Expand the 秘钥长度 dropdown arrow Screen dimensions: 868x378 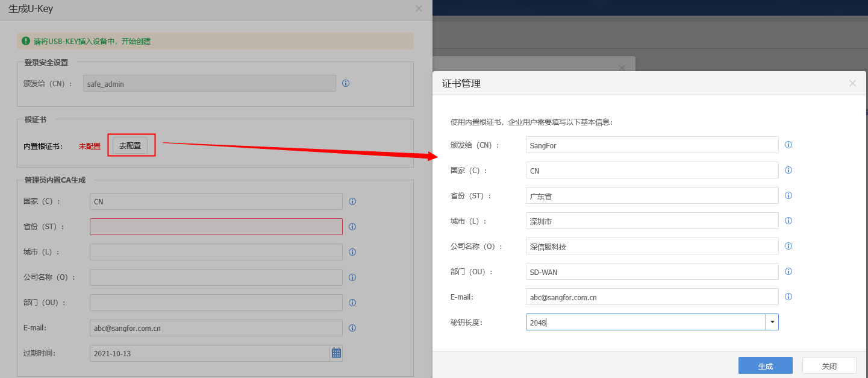click(x=772, y=322)
